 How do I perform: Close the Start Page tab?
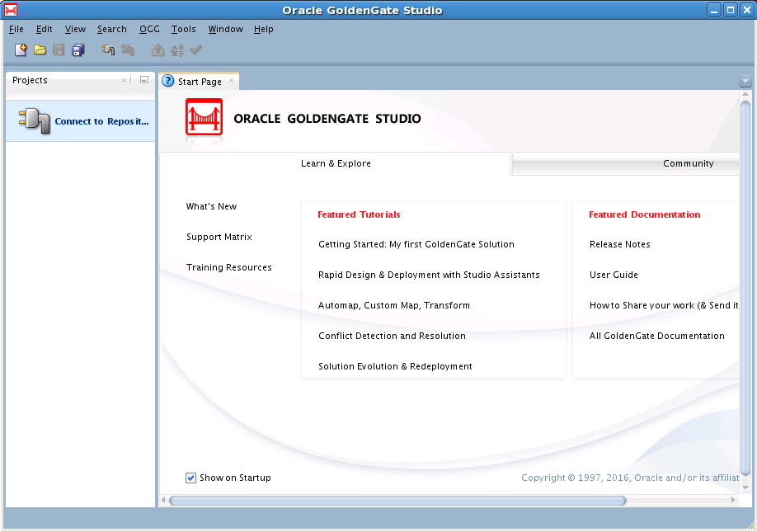coord(232,81)
